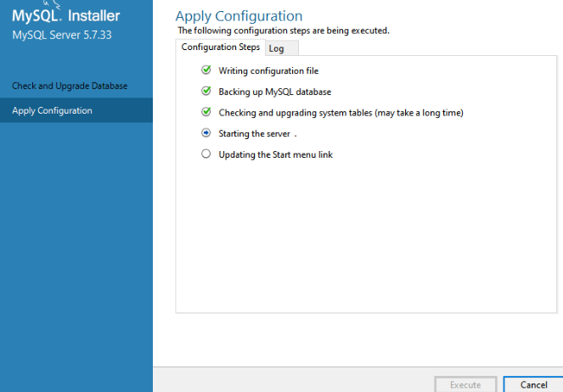Click the checkmark beside Checking and upgrading system tables
563x392 pixels.
[206, 111]
